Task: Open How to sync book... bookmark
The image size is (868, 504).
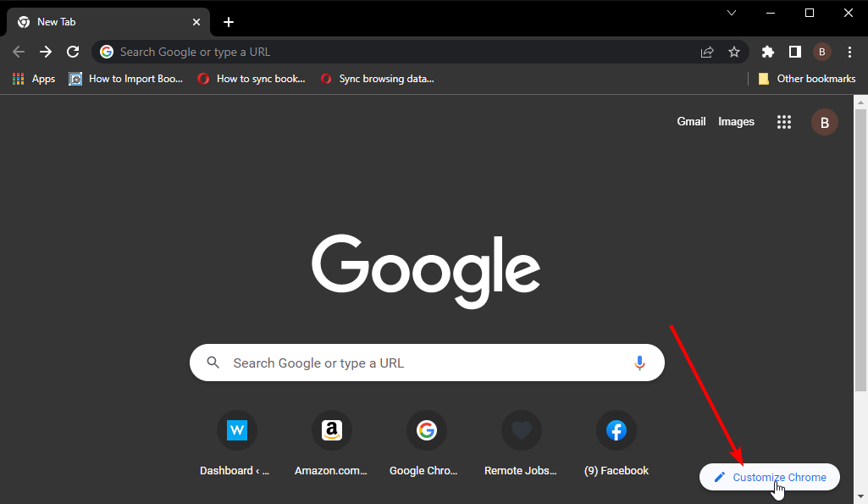Action: [x=252, y=79]
